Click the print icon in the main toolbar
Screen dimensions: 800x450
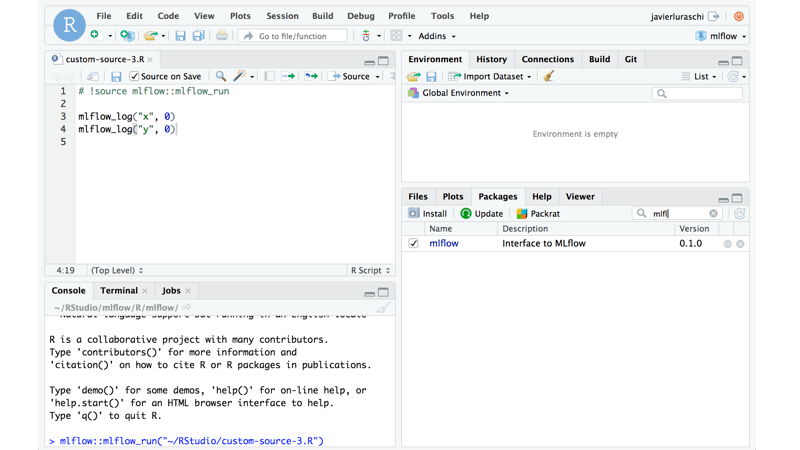222,36
